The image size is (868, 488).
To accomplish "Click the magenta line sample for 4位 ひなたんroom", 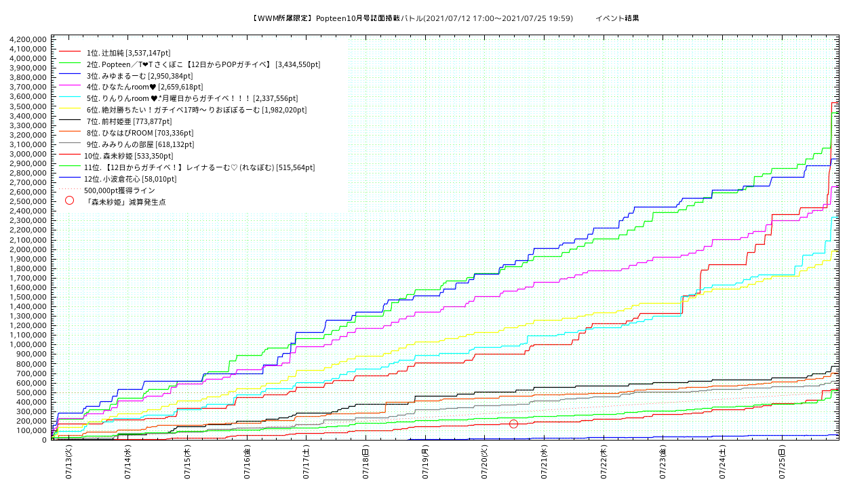I will coord(69,87).
